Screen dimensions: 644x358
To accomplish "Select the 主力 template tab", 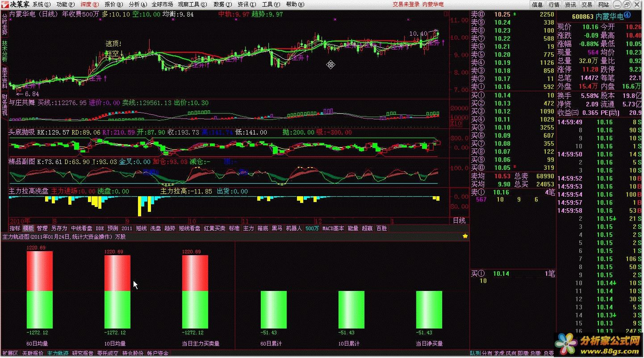I will click(x=248, y=228).
